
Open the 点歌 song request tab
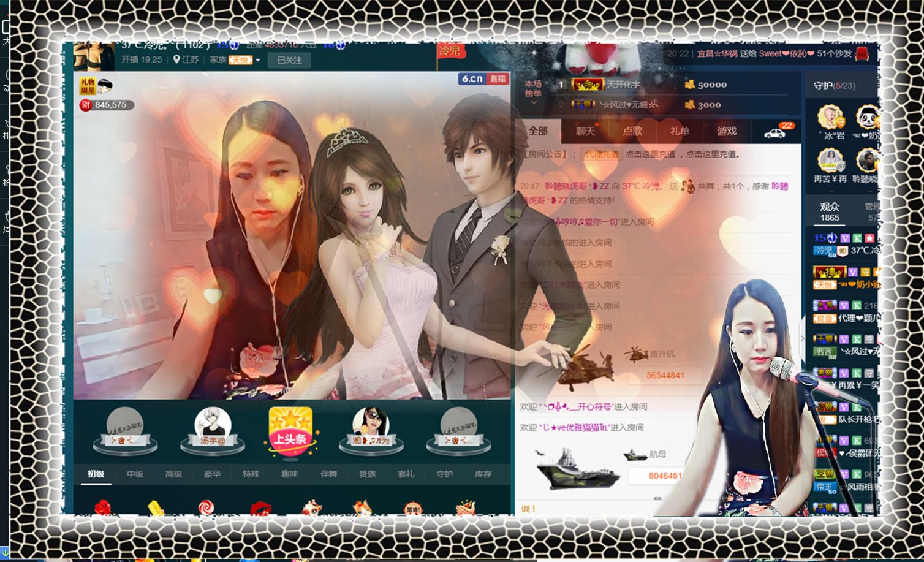[632, 131]
